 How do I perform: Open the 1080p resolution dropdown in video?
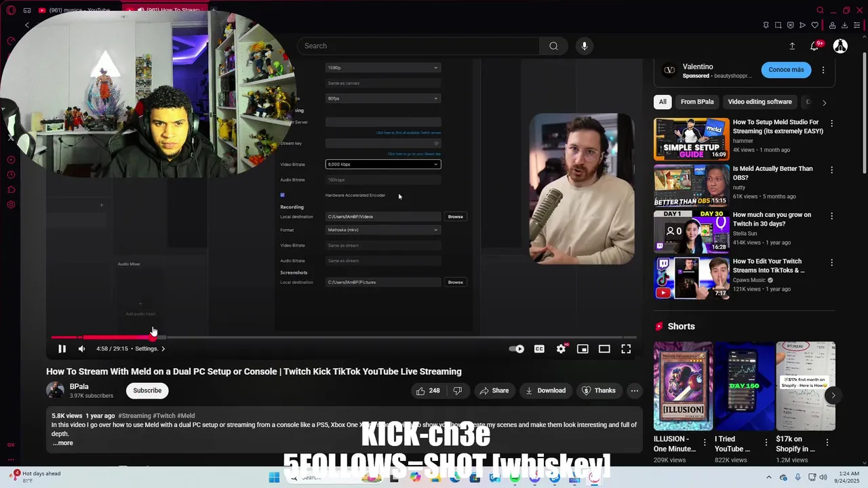(x=383, y=68)
